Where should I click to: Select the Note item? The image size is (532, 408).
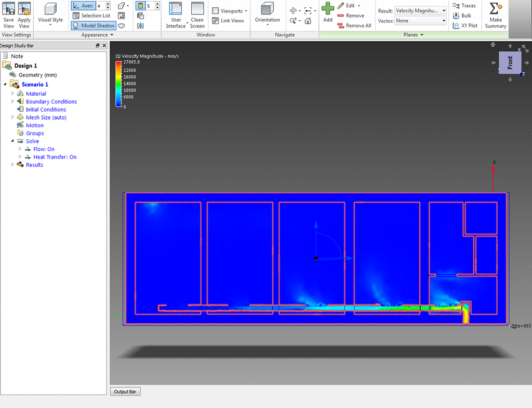(17, 56)
